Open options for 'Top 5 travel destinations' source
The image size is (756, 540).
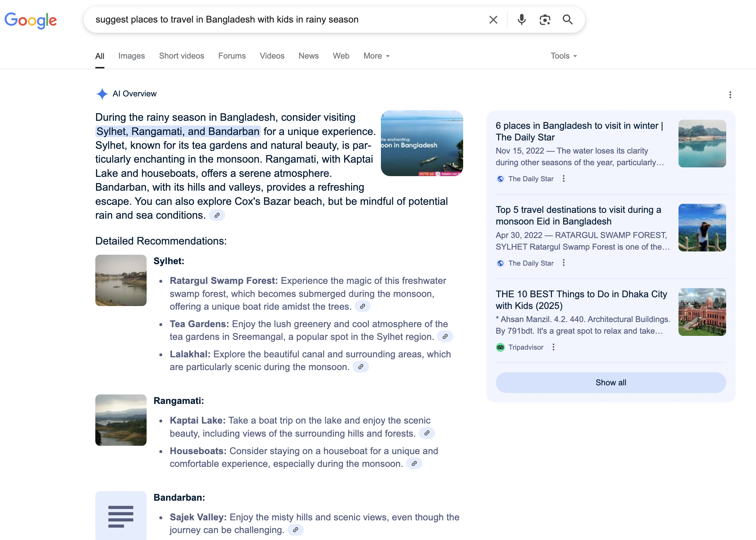564,263
